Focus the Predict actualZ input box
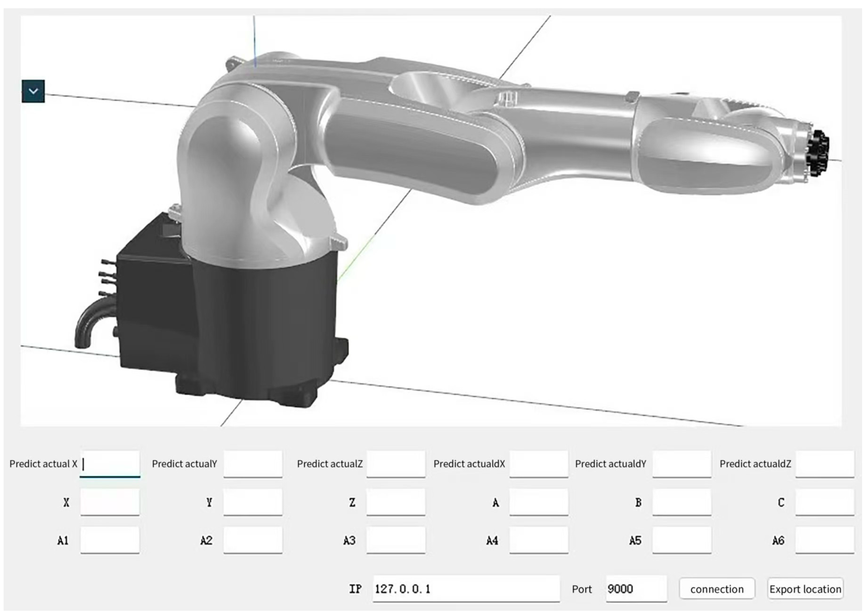867x616 pixels. [x=396, y=464]
